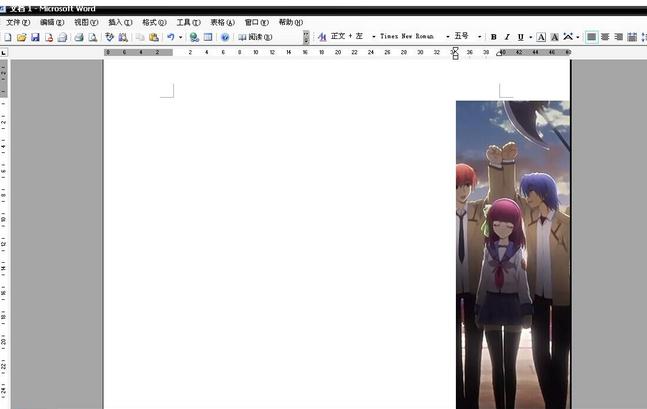
Task: Click the right indent marker on ruler
Action: click(x=499, y=53)
